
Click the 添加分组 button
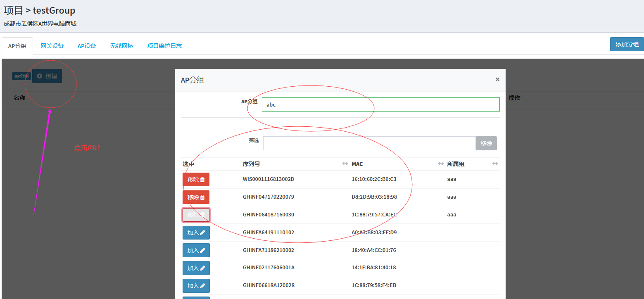pyautogui.click(x=627, y=44)
